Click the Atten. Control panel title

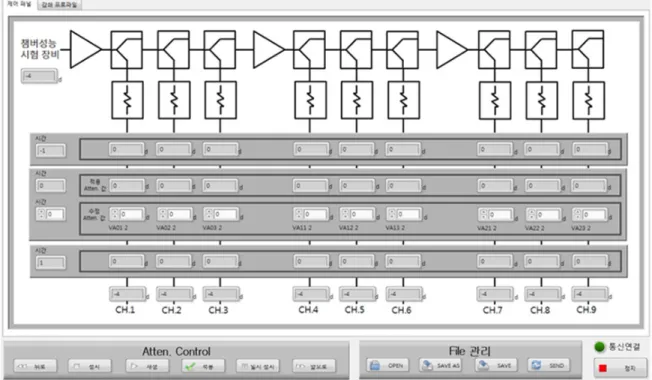click(176, 351)
